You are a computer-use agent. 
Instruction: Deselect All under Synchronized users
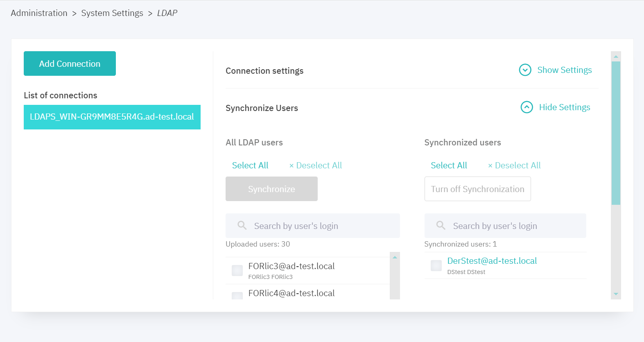pos(514,165)
